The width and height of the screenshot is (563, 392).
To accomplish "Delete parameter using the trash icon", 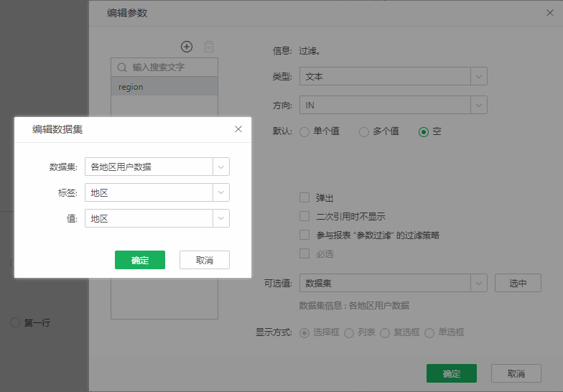I will [x=209, y=47].
